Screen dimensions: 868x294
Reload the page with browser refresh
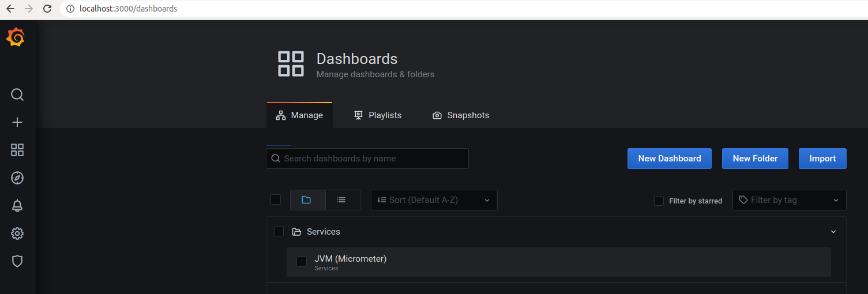[47, 9]
